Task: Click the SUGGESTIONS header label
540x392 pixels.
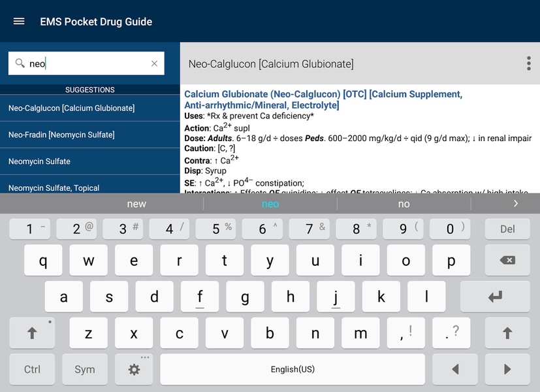Action: (90, 90)
